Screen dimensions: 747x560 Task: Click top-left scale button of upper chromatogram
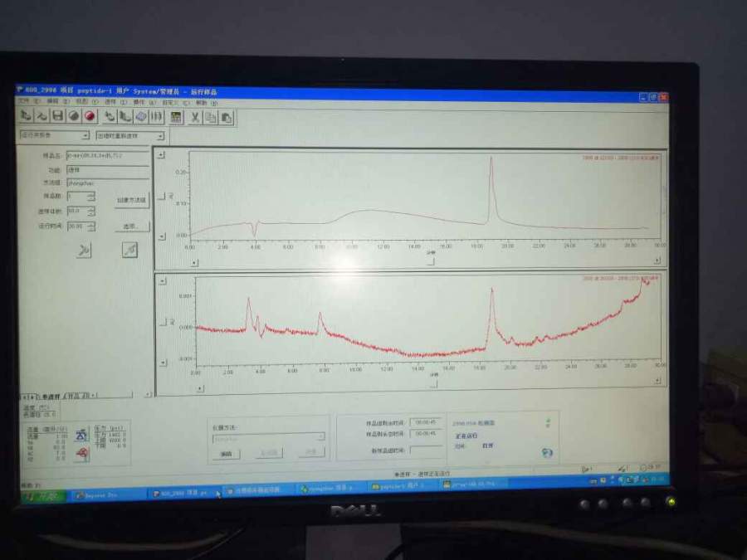coord(162,155)
